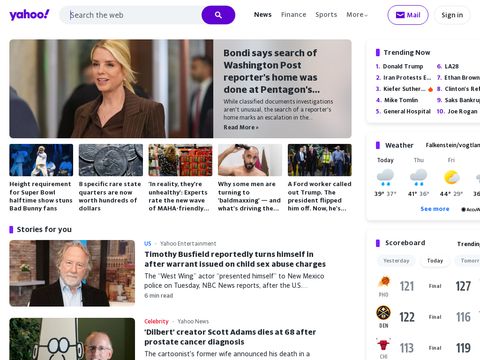Open the Finance navigation tab
The width and height of the screenshot is (480, 360).
coord(293,15)
